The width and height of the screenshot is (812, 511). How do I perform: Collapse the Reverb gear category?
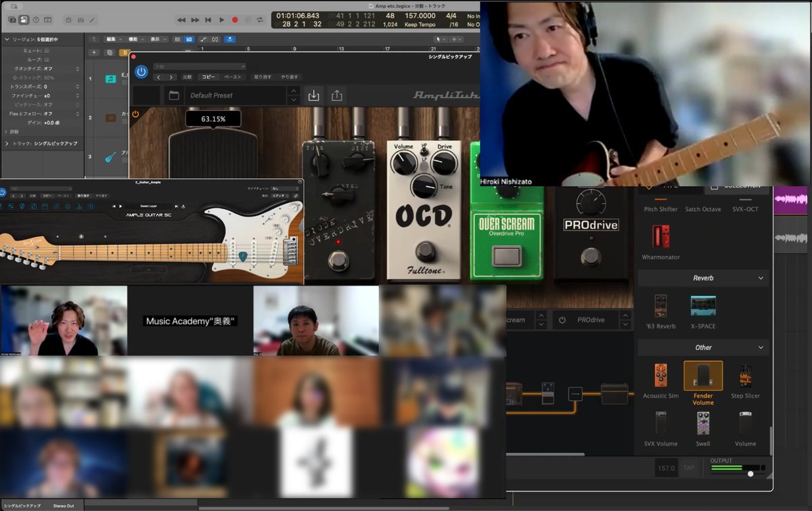[x=761, y=278]
